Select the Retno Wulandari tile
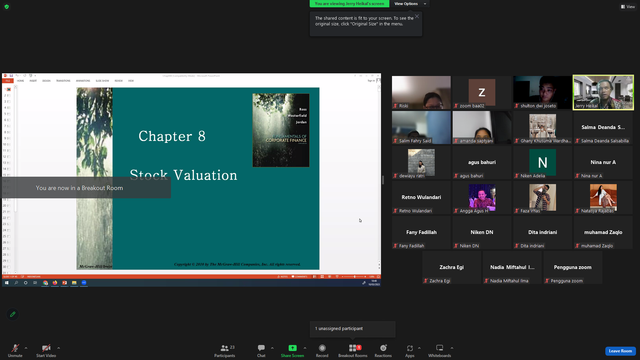 [421, 198]
